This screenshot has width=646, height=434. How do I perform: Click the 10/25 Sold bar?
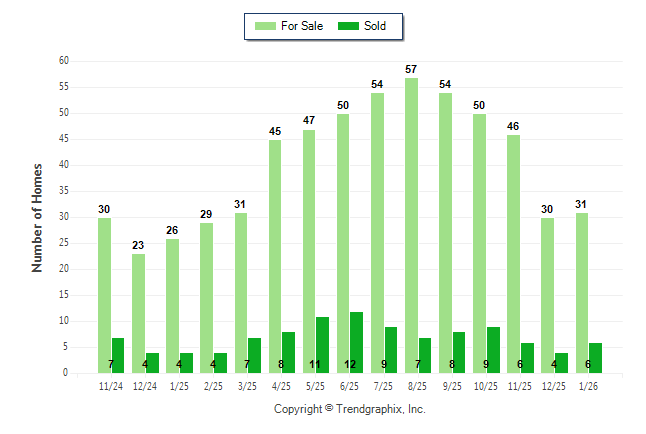(x=493, y=350)
